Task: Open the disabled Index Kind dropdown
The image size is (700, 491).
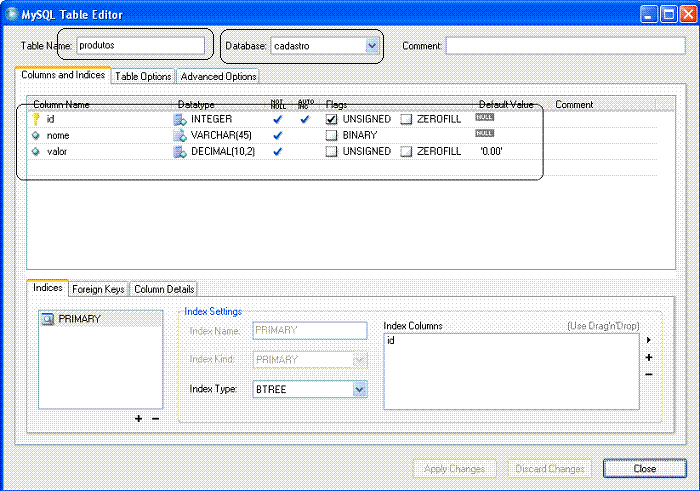Action: tap(359, 360)
